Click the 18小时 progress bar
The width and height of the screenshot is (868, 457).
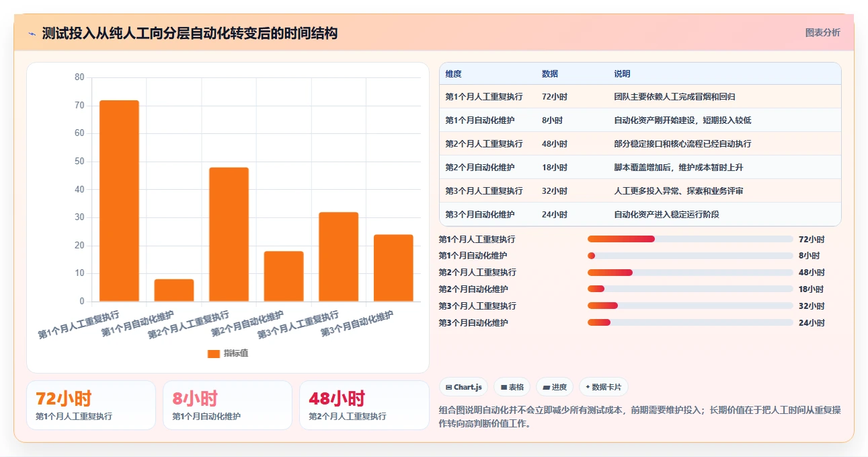click(691, 289)
